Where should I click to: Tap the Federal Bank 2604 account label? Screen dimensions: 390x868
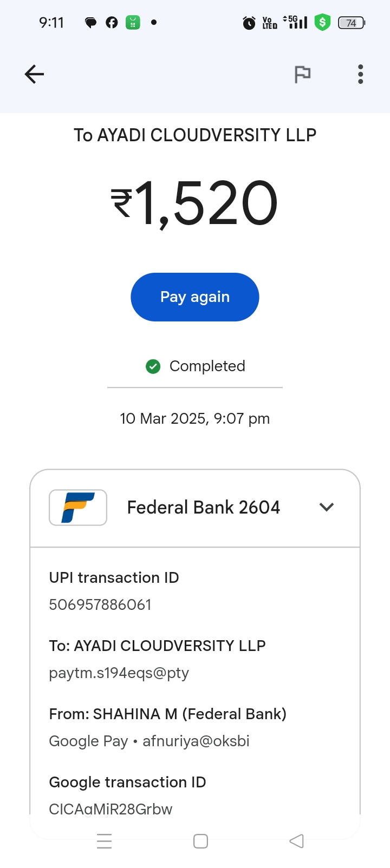click(x=203, y=507)
